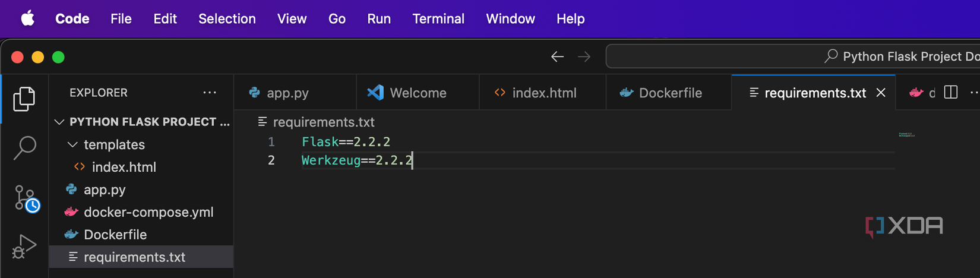Viewport: 980px width, 278px height.
Task: Close the requirements.txt tab
Action: point(881,93)
